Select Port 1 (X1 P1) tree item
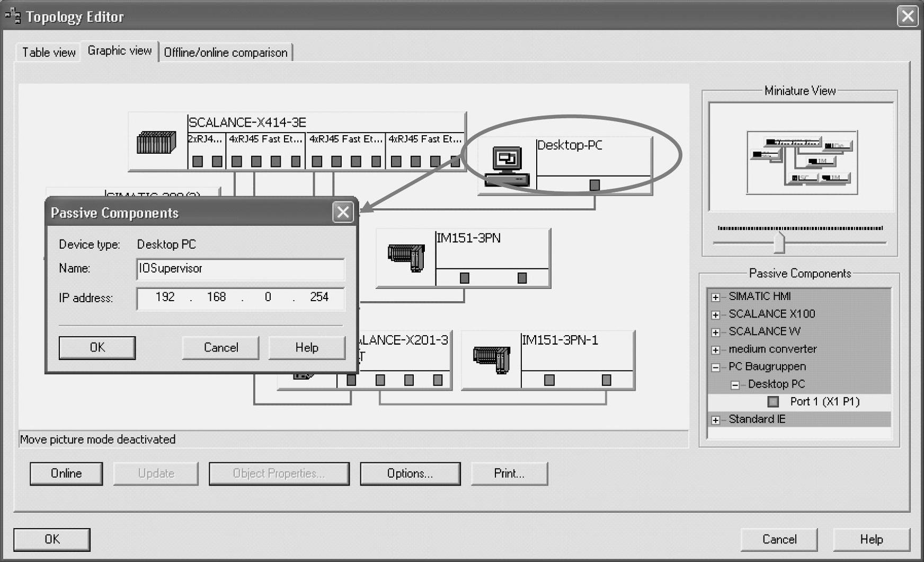This screenshot has width=924, height=562. coord(824,402)
